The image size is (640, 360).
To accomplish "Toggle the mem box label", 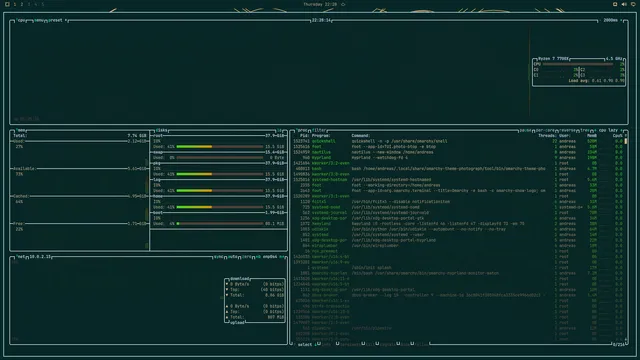I will (x=21, y=130).
